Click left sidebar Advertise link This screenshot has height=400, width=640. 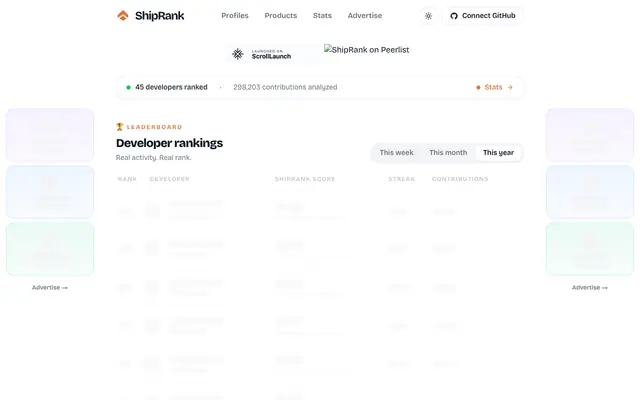pos(50,288)
